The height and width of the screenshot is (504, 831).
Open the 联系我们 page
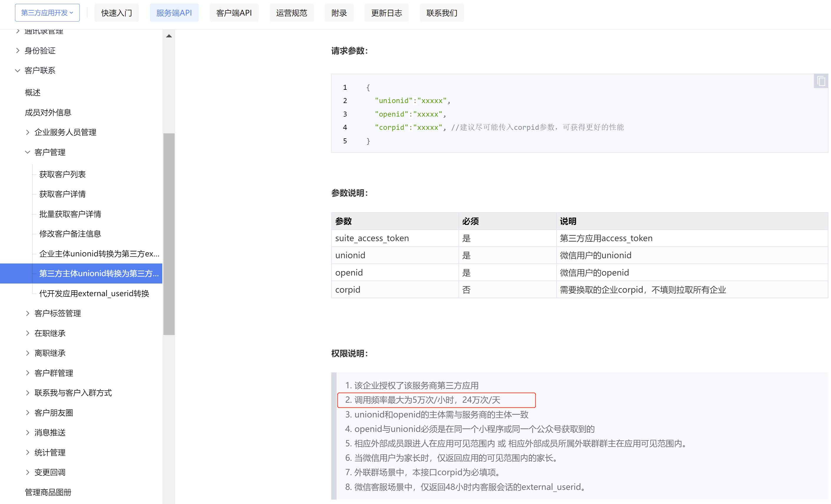click(442, 12)
